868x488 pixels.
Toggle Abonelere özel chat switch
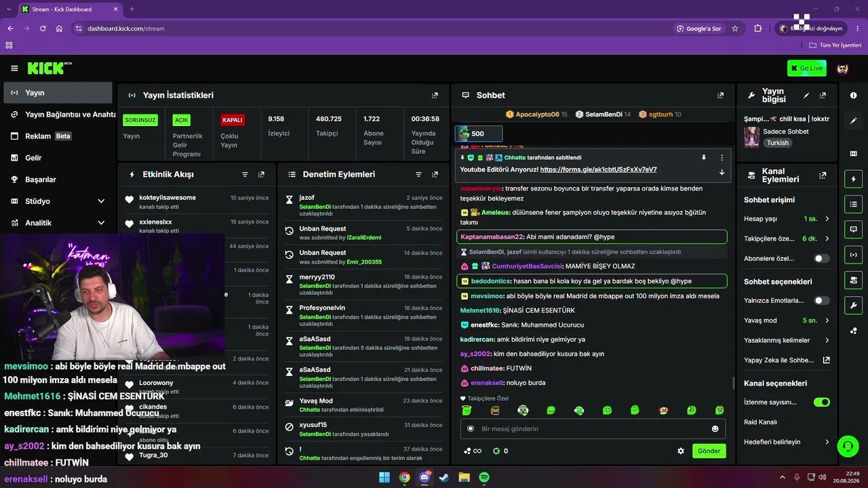click(x=821, y=258)
